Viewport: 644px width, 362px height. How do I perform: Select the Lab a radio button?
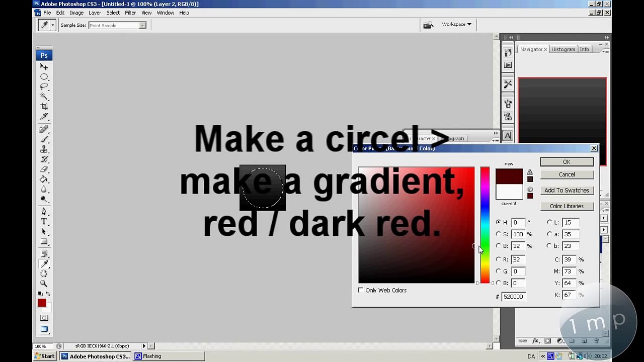(549, 234)
